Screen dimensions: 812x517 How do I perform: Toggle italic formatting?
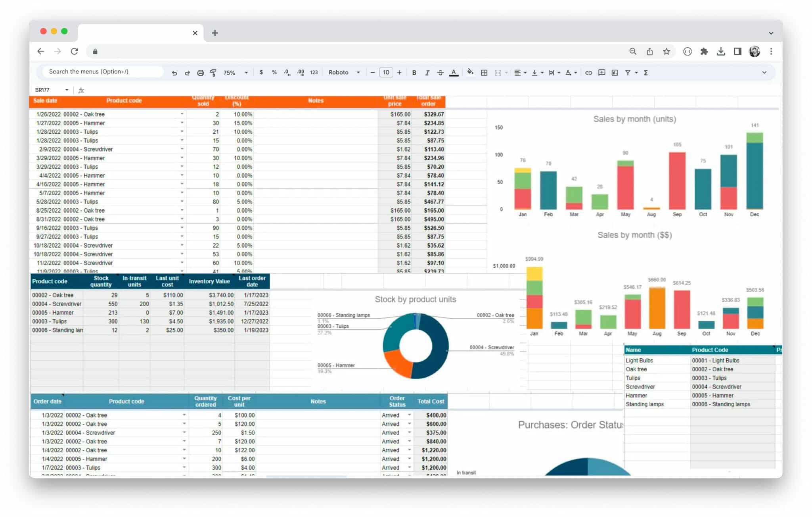427,73
